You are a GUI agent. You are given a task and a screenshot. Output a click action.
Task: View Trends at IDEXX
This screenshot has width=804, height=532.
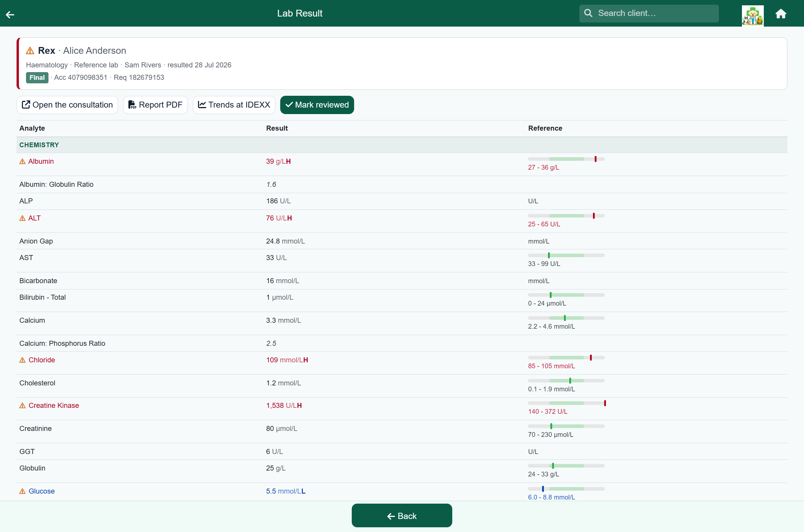(x=234, y=105)
